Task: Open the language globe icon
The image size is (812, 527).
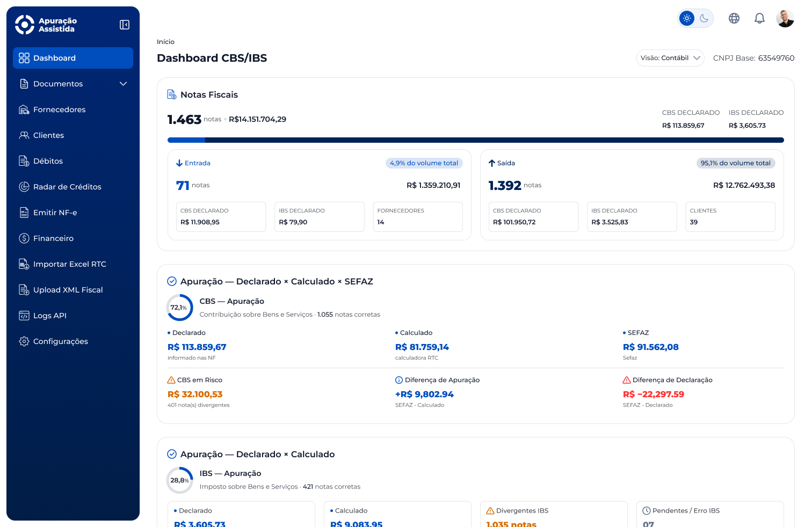Action: point(734,18)
